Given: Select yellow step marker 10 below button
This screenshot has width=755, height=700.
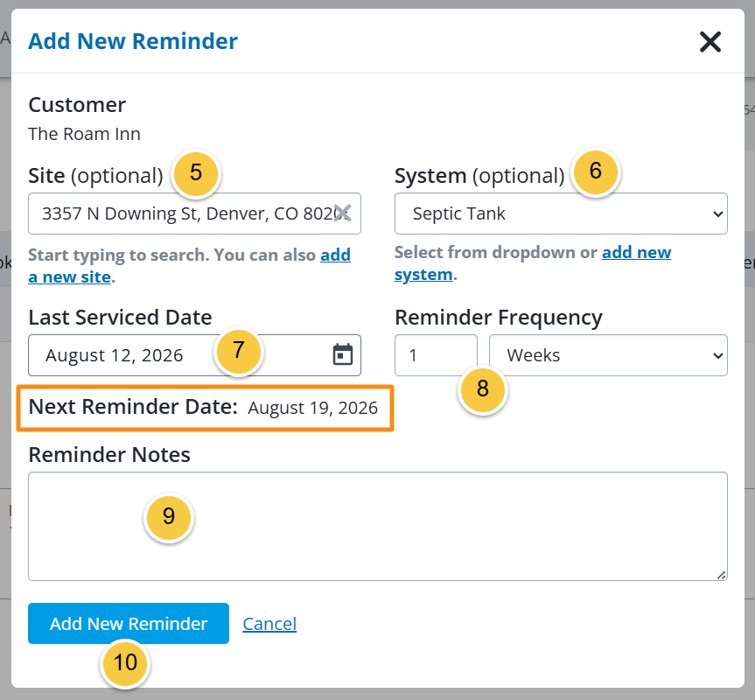Looking at the screenshot, I should [x=125, y=663].
